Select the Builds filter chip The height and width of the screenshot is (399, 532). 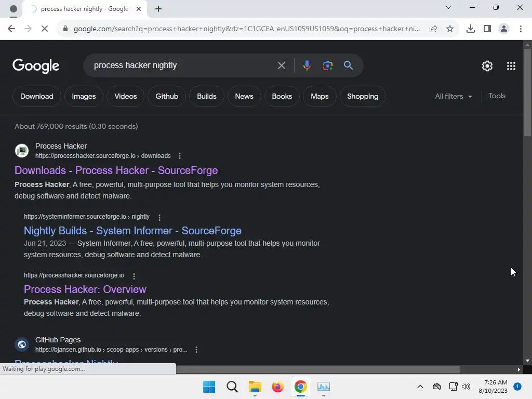pyautogui.click(x=207, y=96)
